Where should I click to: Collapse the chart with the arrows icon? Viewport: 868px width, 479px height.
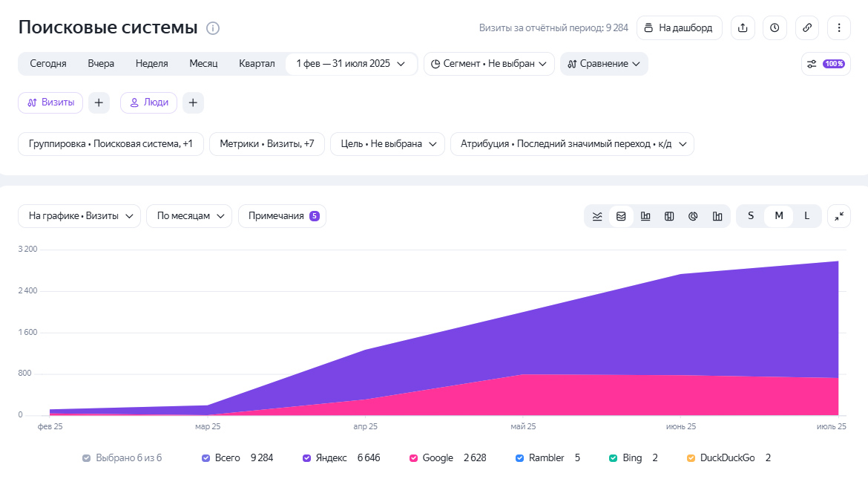click(x=839, y=216)
